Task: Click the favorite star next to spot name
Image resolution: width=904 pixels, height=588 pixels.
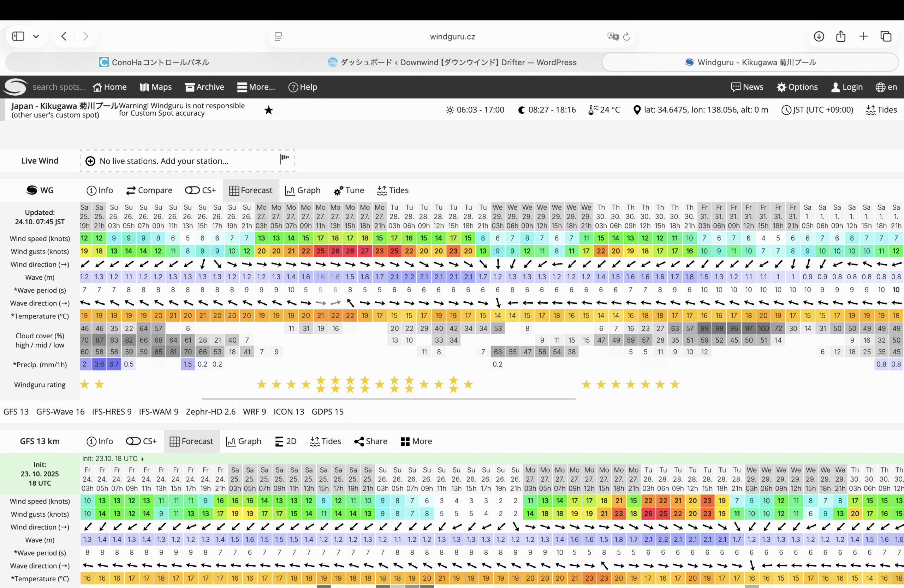Action: [268, 110]
